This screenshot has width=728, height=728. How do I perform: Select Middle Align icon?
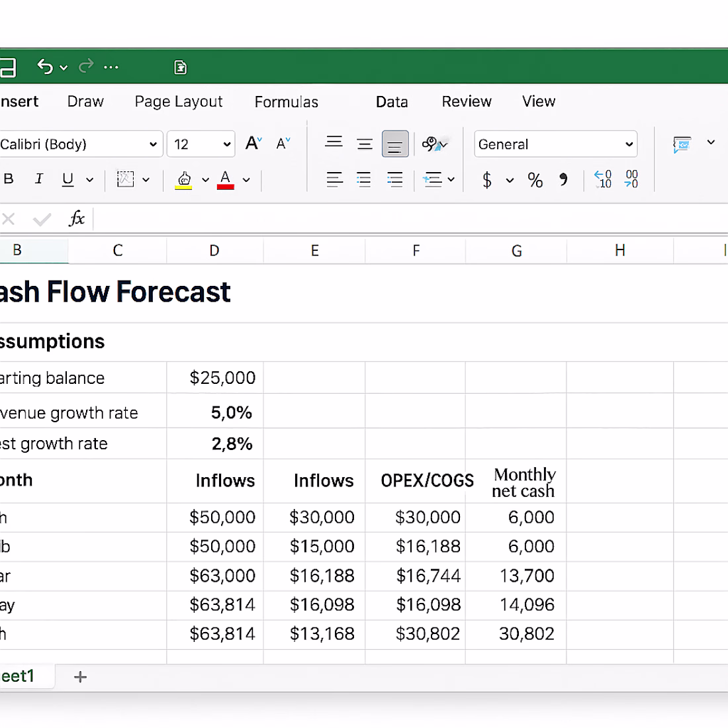click(x=365, y=144)
